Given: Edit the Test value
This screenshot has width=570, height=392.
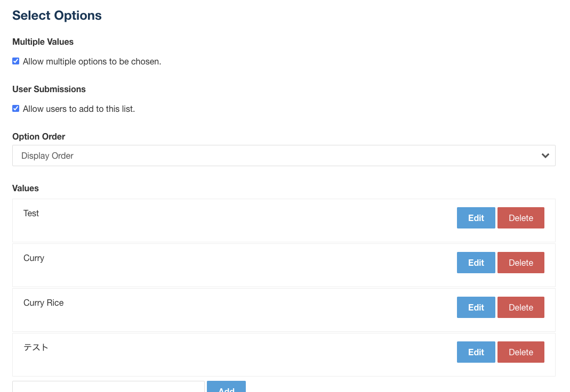Looking at the screenshot, I should click(x=476, y=218).
